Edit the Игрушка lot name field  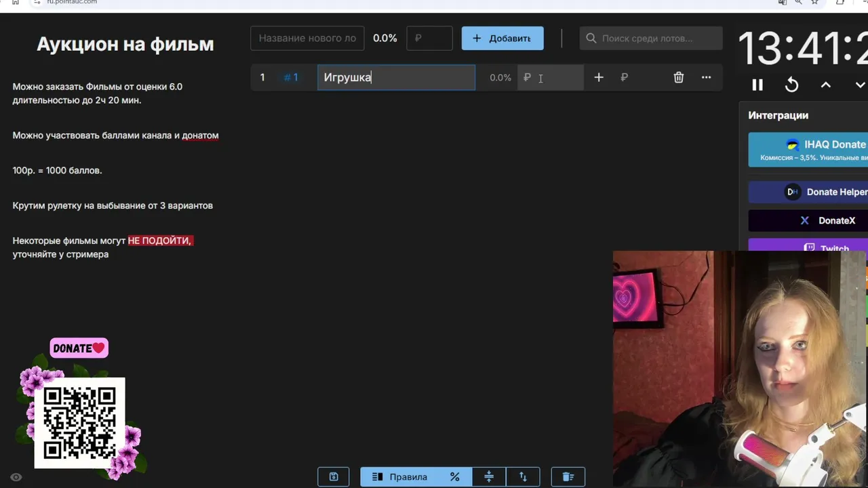(397, 77)
